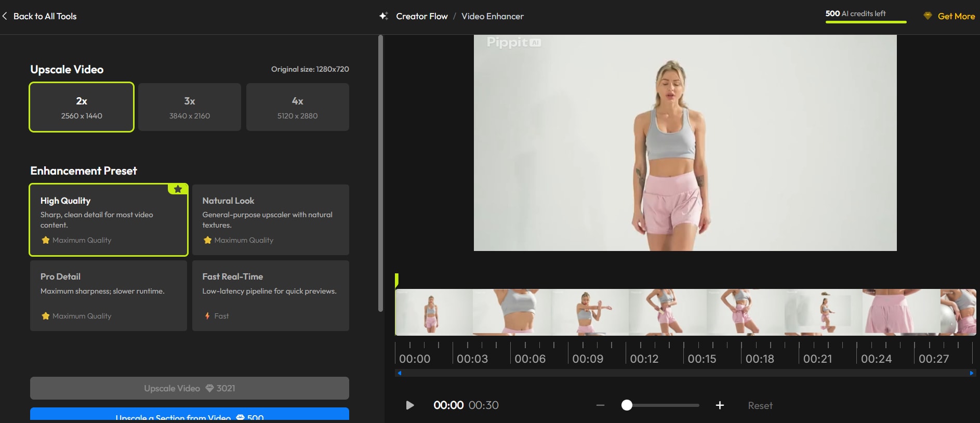Click the back chevron arrow icon
The height and width of the screenshot is (423, 980).
click(x=5, y=16)
